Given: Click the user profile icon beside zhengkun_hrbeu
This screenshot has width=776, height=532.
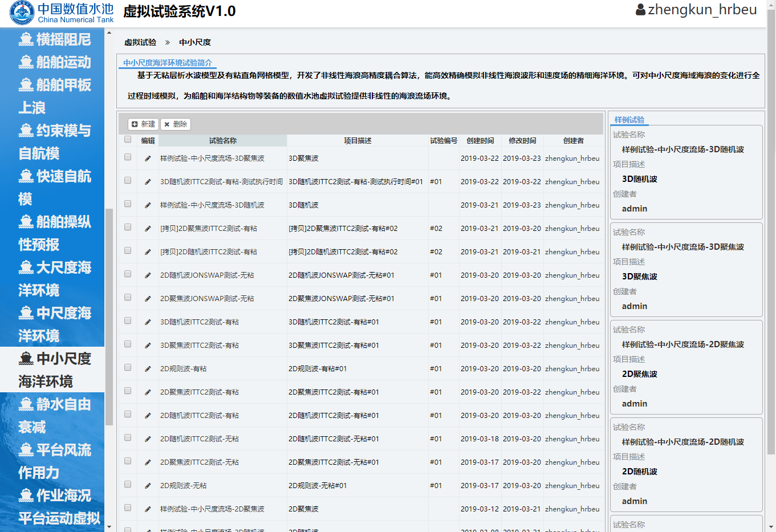Looking at the screenshot, I should [640, 10].
